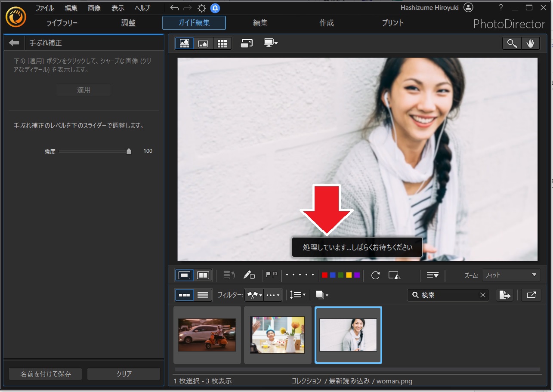Image resolution: width=553 pixels, height=392 pixels.
Task: Click the 名前を付けて保存 button
Action: (46, 374)
